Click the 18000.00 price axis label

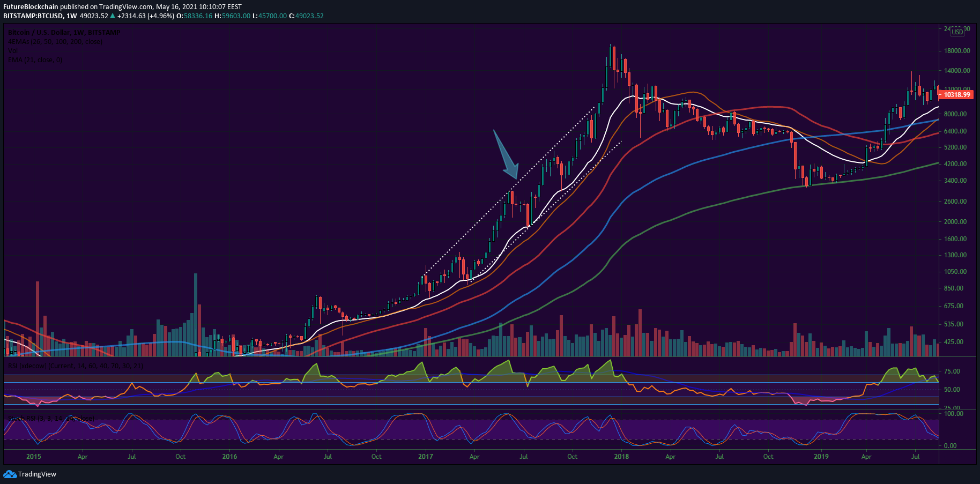(957, 51)
